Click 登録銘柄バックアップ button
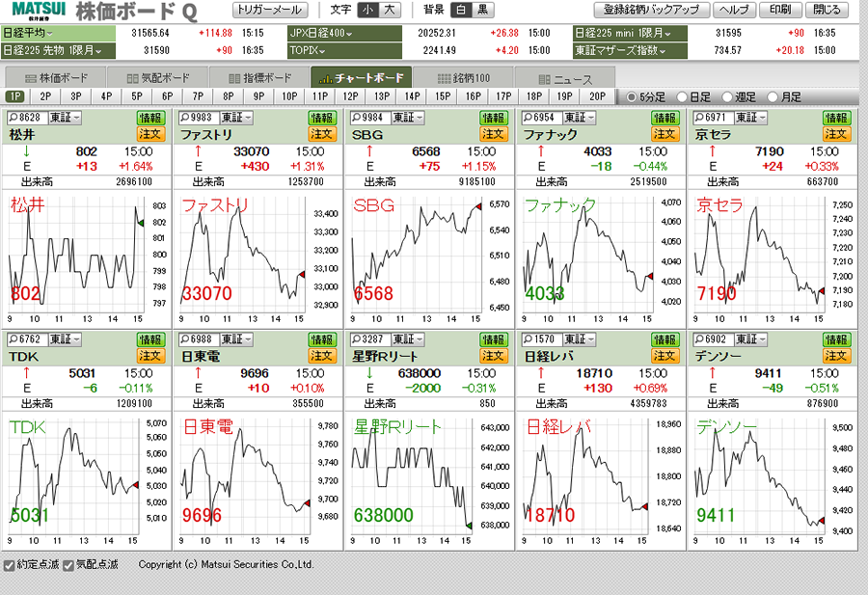The image size is (868, 595). (x=652, y=10)
